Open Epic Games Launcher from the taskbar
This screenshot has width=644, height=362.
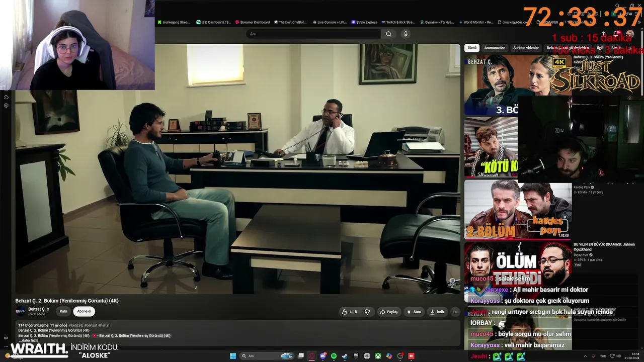click(x=356, y=356)
